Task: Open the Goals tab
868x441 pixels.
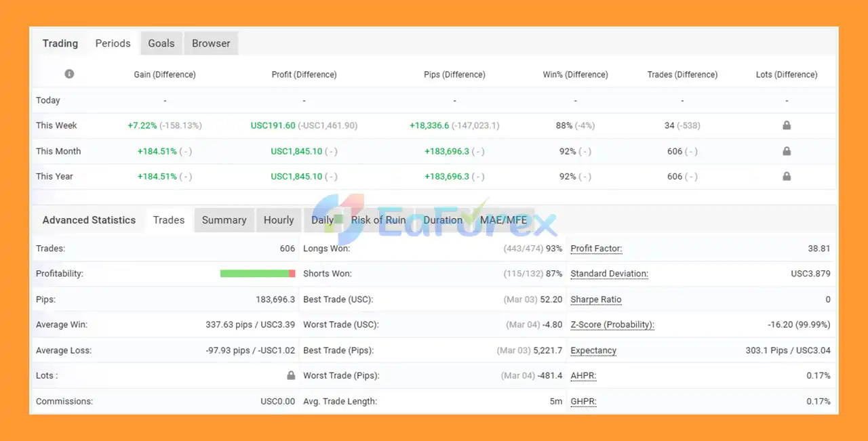Action: (x=161, y=43)
